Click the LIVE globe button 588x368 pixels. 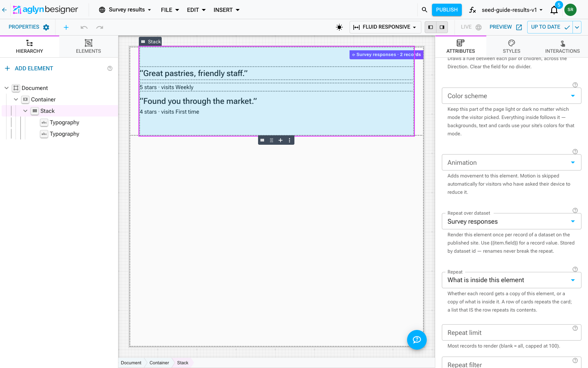(x=471, y=27)
